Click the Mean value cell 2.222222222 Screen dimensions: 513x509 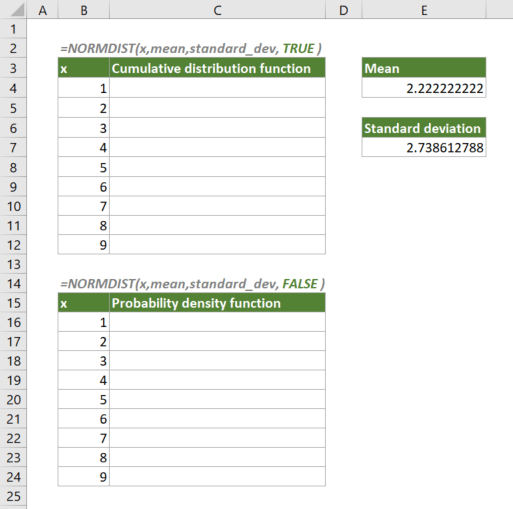click(x=424, y=88)
